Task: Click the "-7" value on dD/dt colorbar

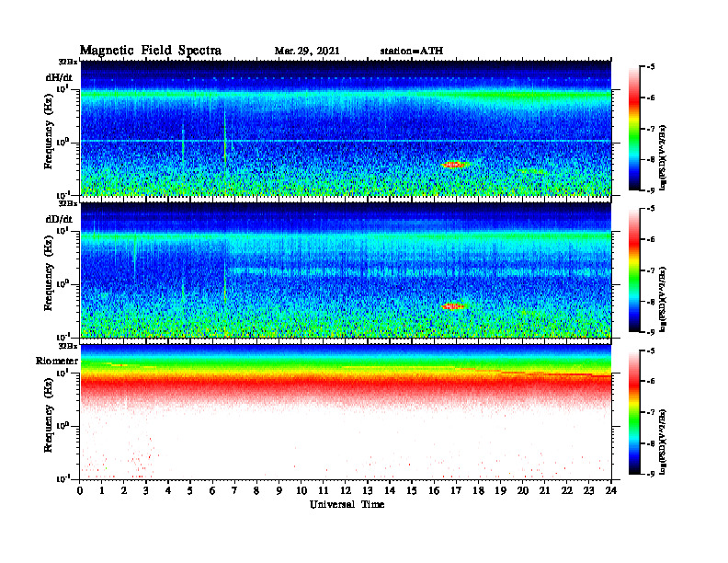Action: click(651, 270)
